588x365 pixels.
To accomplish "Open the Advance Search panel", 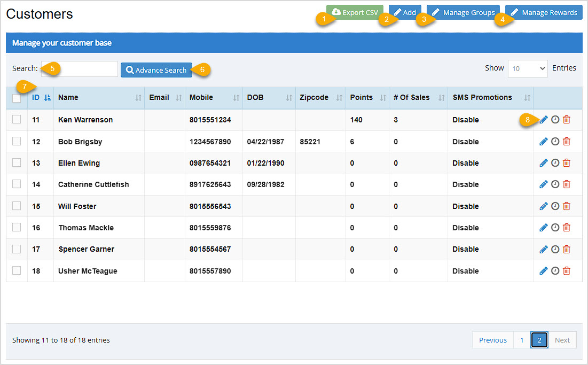I will [156, 70].
